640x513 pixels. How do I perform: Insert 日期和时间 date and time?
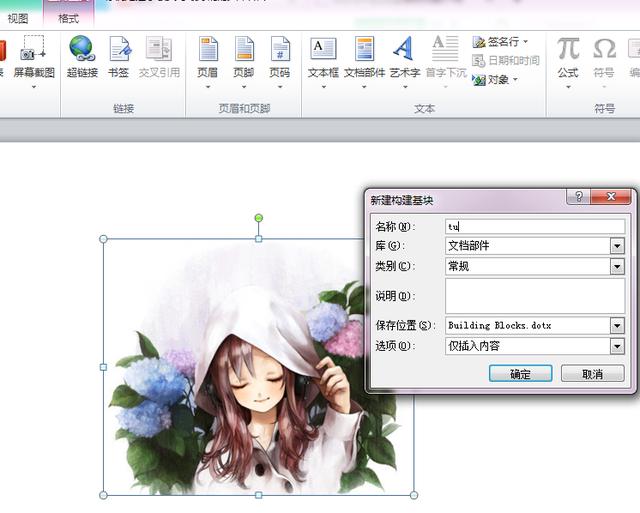[506, 61]
